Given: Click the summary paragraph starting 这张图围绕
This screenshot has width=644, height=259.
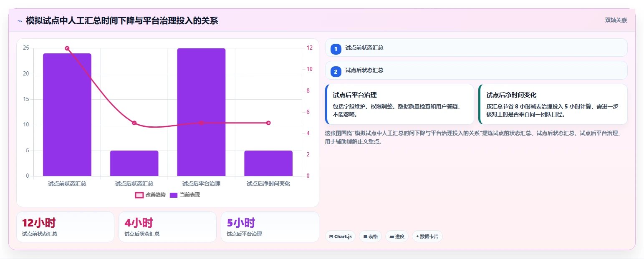Looking at the screenshot, I should click(x=473, y=137).
